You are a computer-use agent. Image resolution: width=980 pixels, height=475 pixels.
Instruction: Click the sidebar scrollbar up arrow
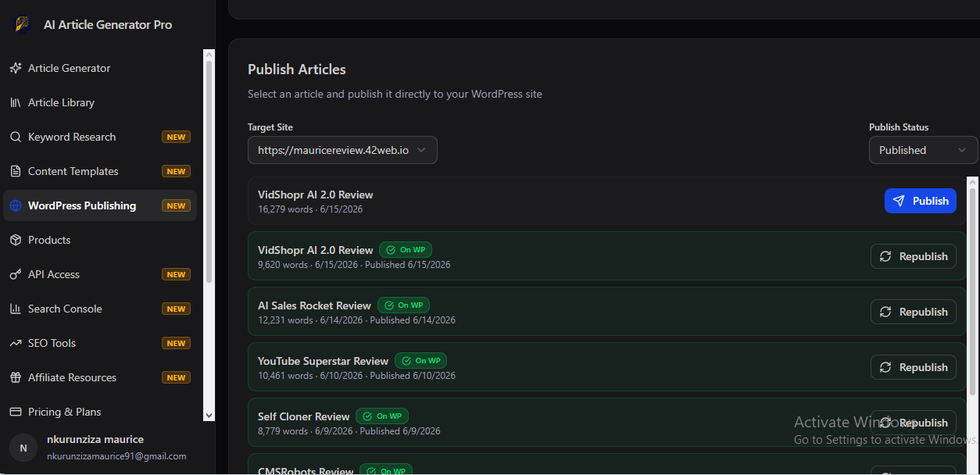click(209, 55)
